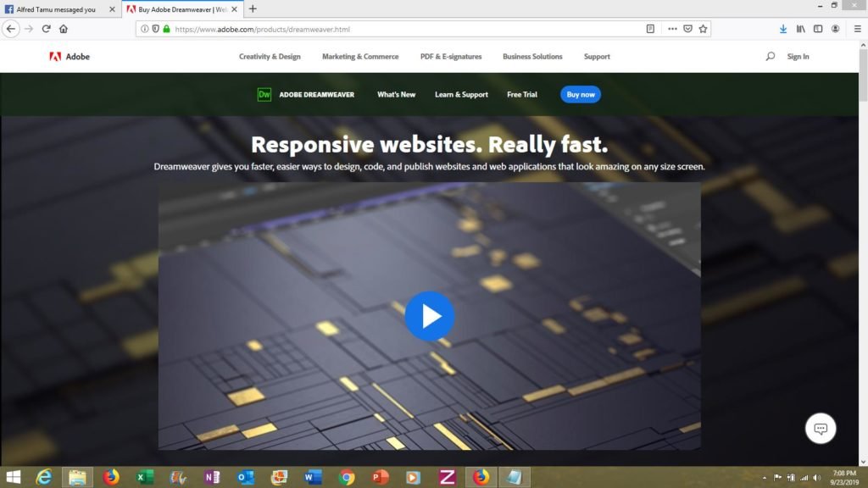View the green padlock connection details

166,29
